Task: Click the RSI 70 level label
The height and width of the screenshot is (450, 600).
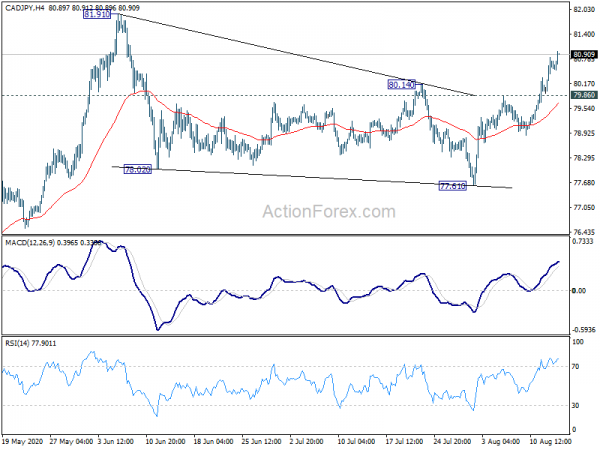Action: [x=576, y=367]
